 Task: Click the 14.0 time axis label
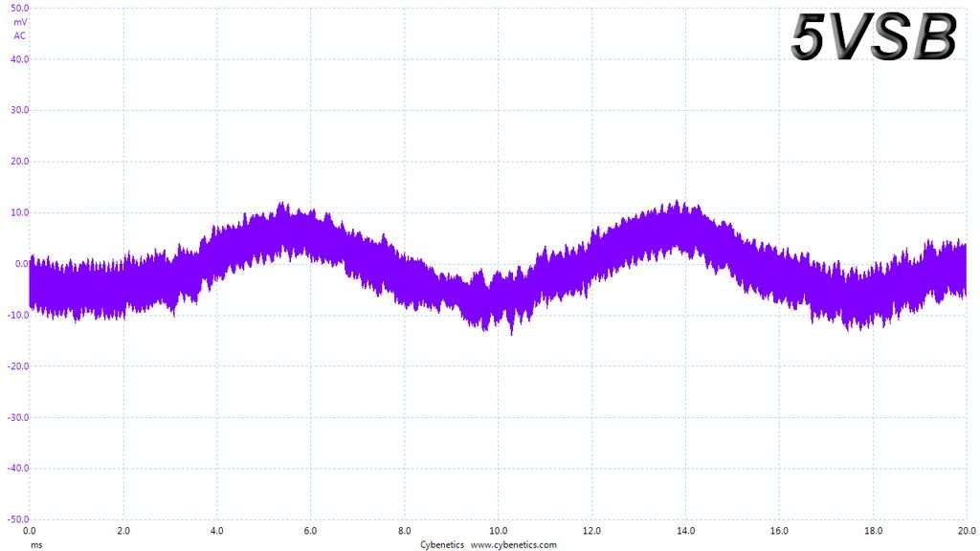coord(685,531)
